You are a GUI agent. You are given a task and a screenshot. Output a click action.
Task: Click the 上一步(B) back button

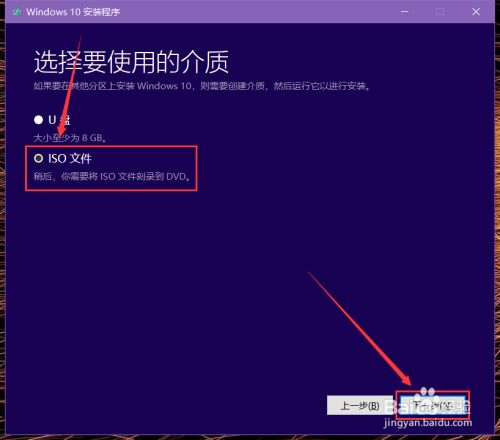(x=360, y=405)
